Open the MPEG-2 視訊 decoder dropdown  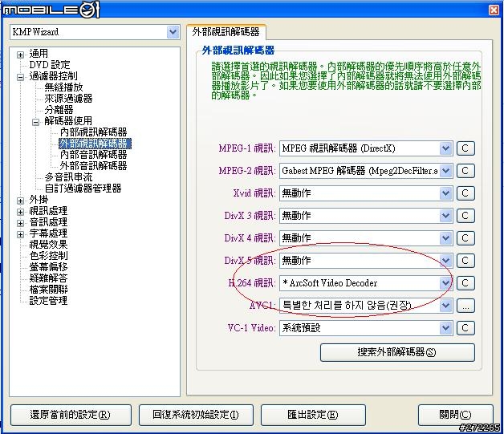(x=445, y=171)
